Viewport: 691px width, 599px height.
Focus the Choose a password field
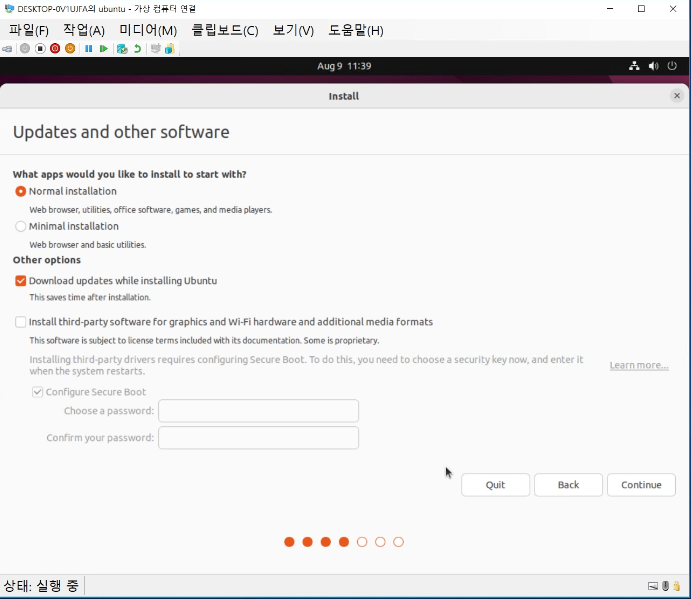[x=258, y=411]
